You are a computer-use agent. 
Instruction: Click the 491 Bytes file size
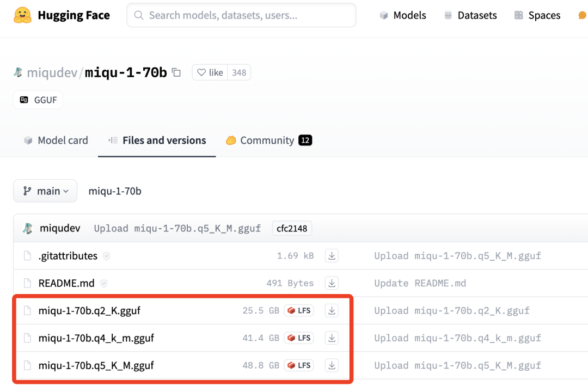[290, 283]
